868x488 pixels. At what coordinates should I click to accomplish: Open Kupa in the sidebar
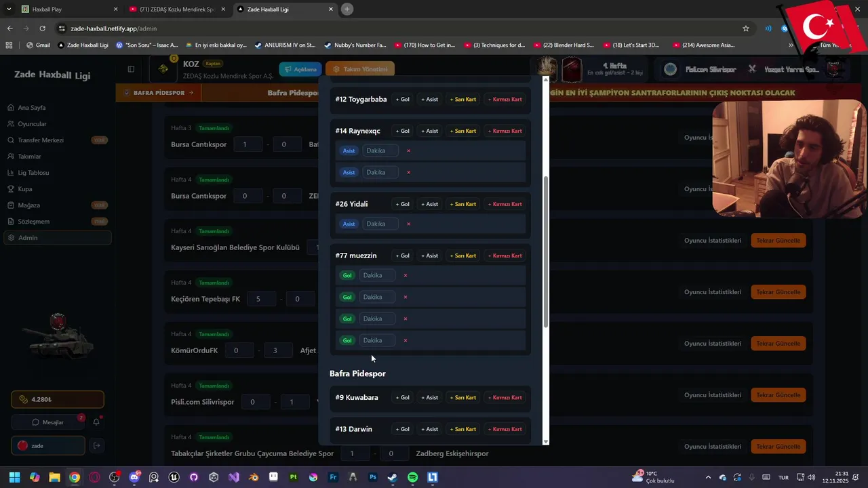tap(24, 189)
